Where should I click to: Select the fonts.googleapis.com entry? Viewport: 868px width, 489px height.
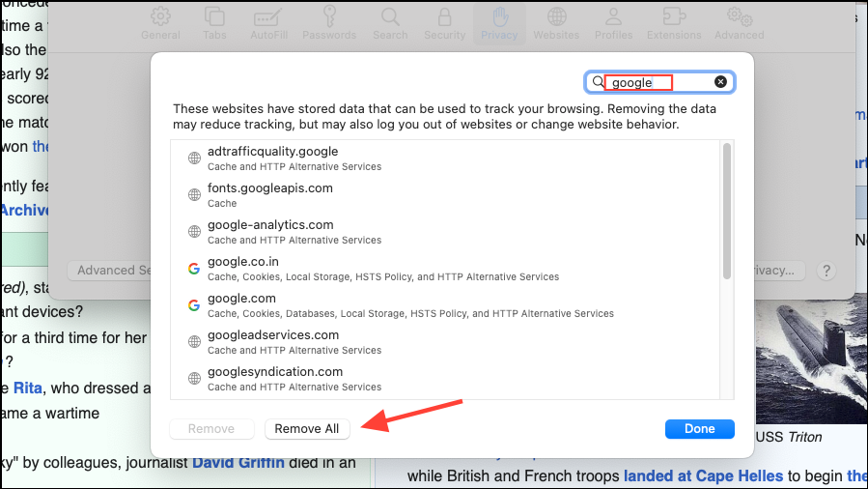click(445, 195)
